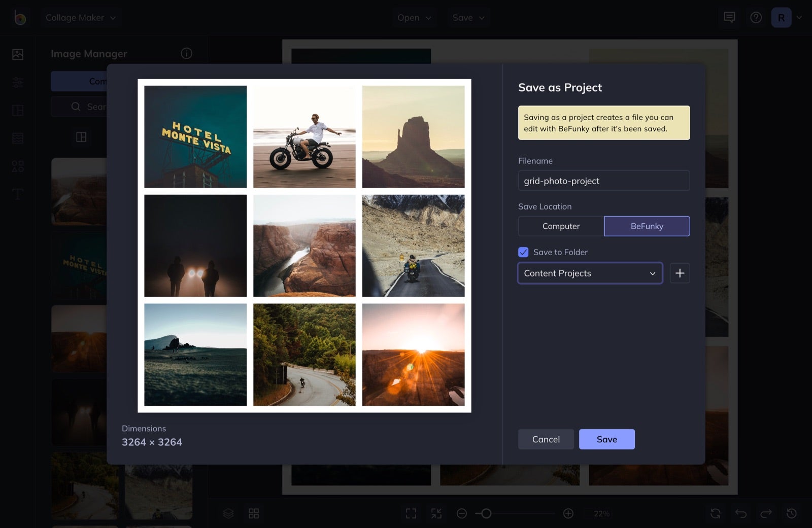The height and width of the screenshot is (528, 812).
Task: Expand the Collage Maker mode dropdown
Action: click(x=81, y=17)
